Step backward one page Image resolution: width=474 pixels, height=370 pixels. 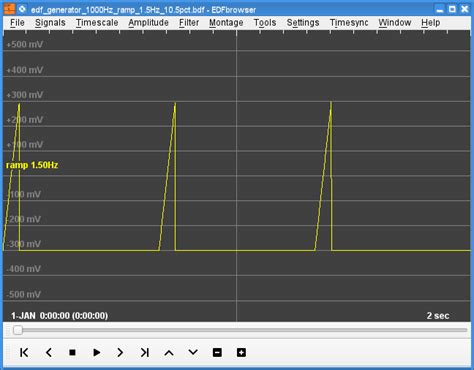pos(49,352)
